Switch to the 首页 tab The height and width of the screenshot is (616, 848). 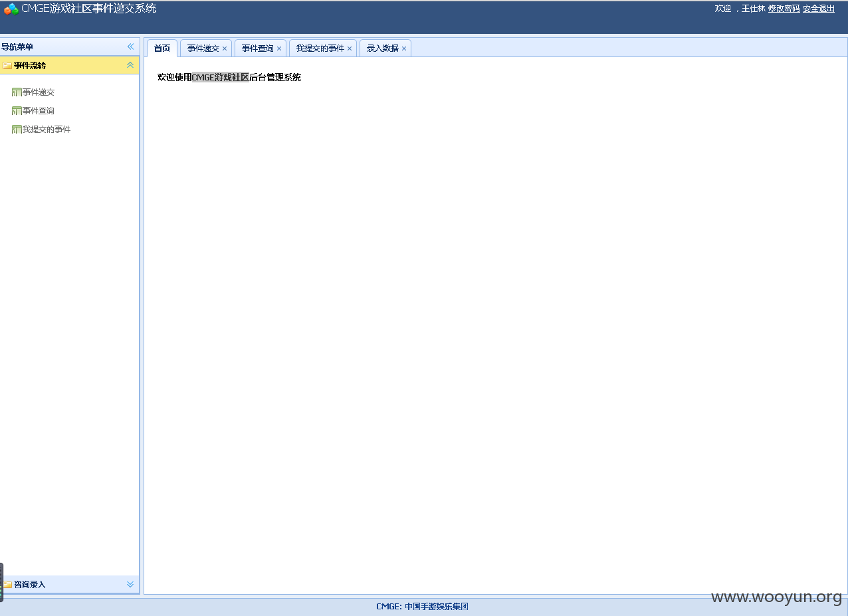point(162,49)
